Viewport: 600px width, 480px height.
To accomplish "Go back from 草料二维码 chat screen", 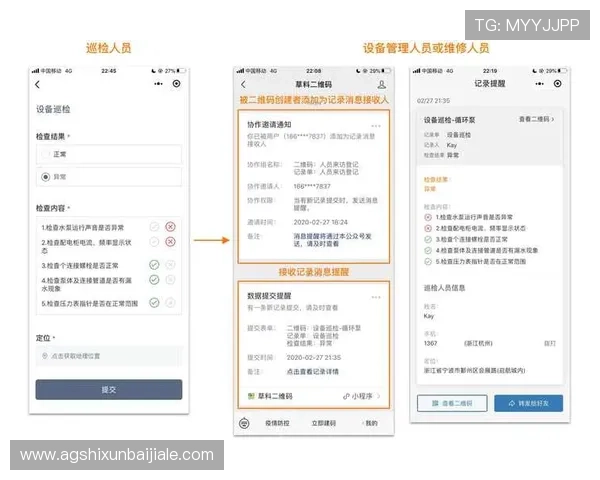I will (x=243, y=85).
